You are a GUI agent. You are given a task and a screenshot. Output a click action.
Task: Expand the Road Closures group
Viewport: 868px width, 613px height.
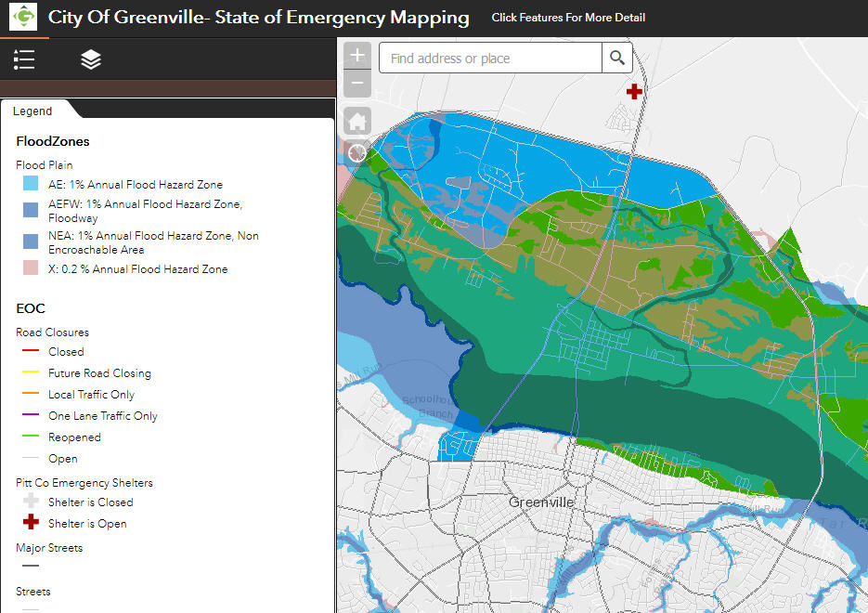(52, 332)
